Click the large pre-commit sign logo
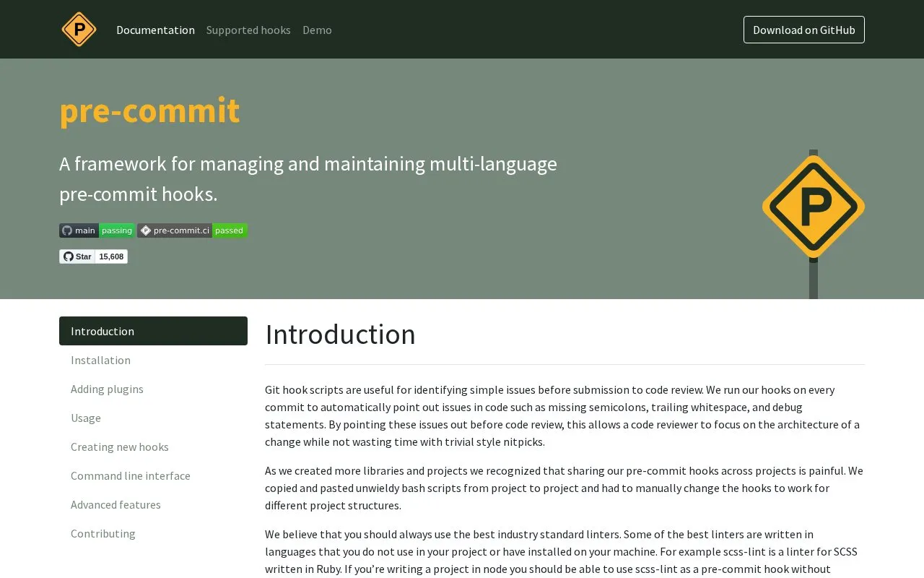The height and width of the screenshot is (578, 924). pyautogui.click(x=814, y=208)
